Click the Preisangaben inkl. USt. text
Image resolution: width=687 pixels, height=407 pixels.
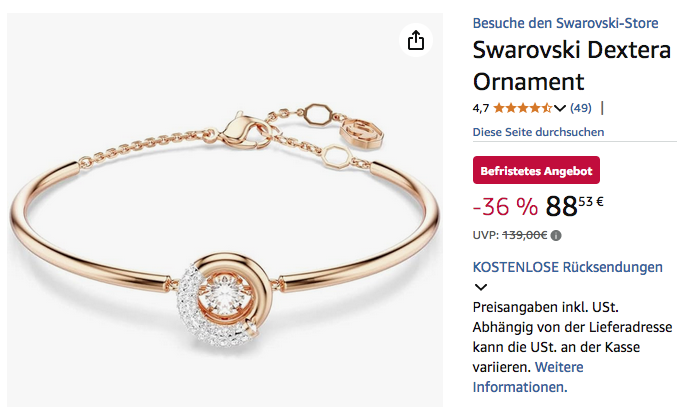pos(545,307)
